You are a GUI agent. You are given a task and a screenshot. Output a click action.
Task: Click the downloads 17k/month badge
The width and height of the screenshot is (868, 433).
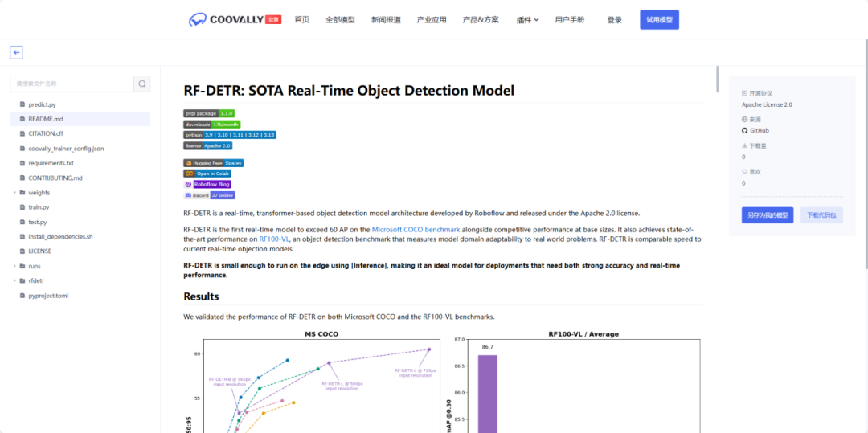click(x=212, y=125)
